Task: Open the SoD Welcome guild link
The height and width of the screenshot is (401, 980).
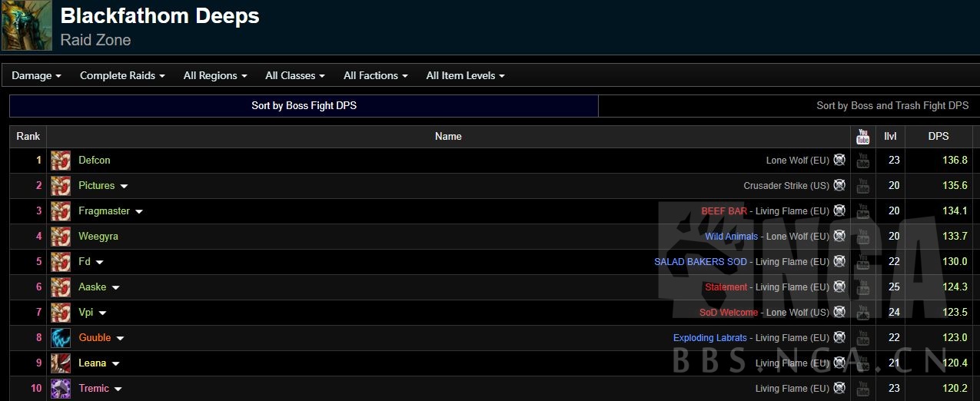Action: [x=729, y=313]
